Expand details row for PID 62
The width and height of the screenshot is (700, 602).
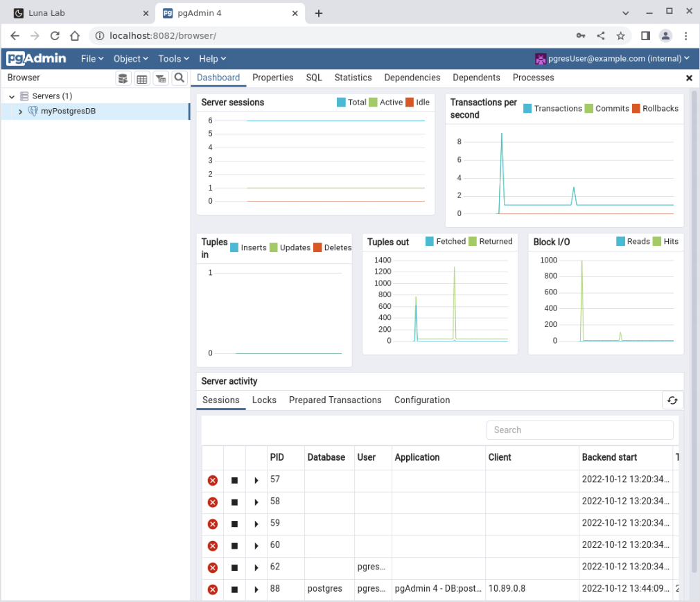[256, 567]
